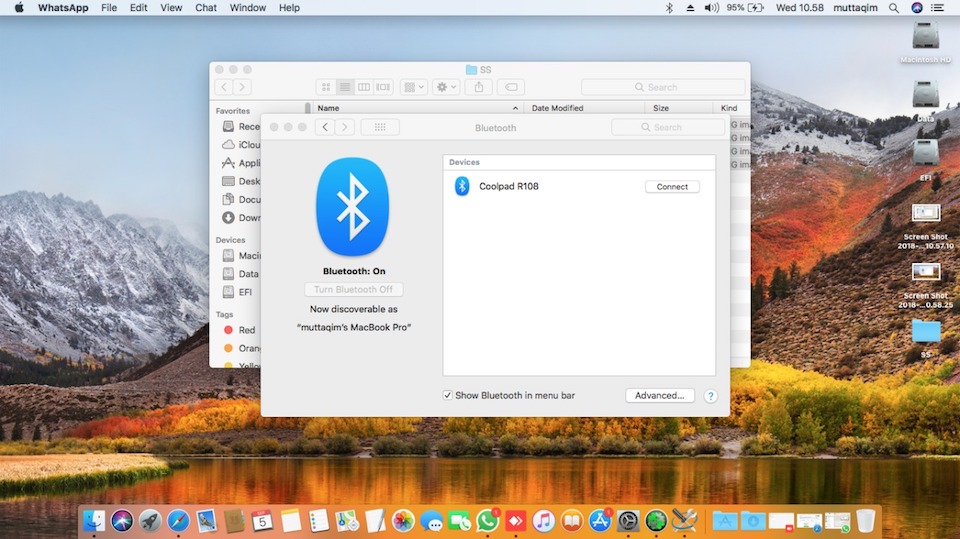Click the Finder SS window search field
This screenshot has height=539, width=960.
(x=663, y=87)
